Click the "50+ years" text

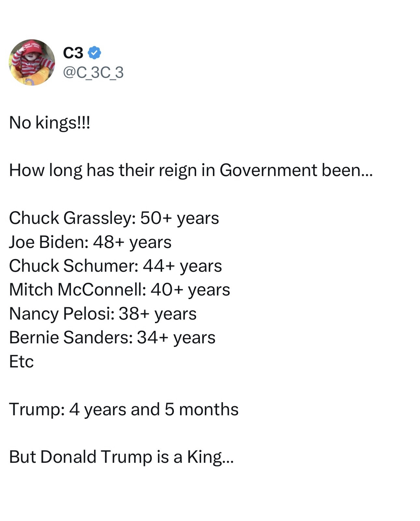[179, 218]
